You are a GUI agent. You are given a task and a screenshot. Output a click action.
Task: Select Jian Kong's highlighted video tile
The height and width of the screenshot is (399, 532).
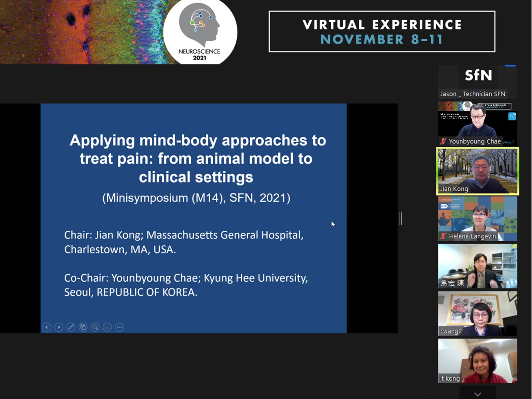point(477,171)
